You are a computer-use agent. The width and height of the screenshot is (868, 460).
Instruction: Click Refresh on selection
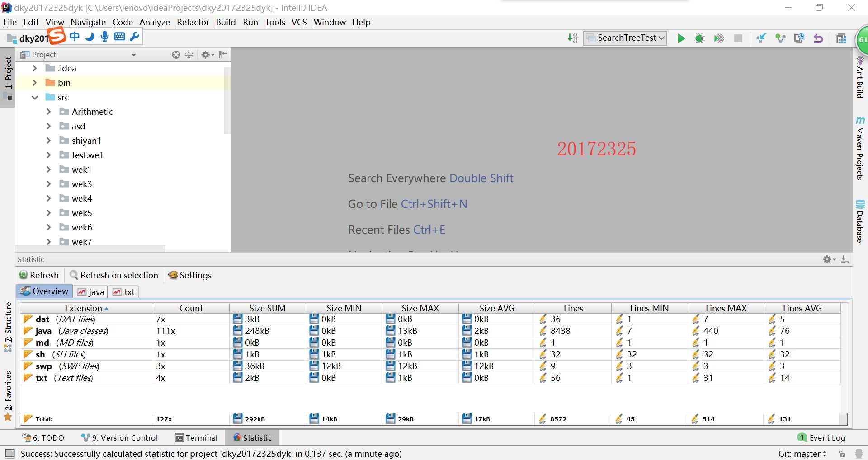(x=114, y=275)
